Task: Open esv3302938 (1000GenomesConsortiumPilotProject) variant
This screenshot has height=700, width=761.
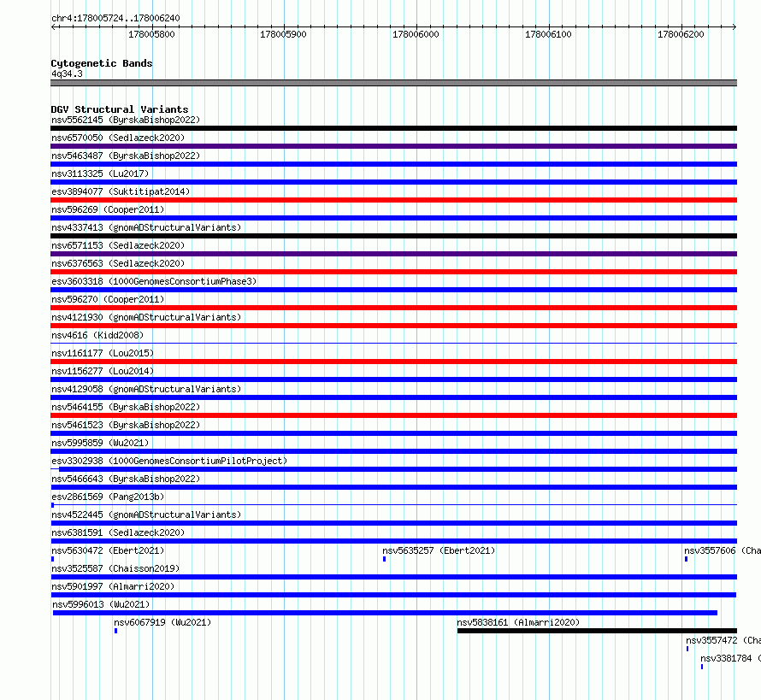Action: click(x=169, y=461)
